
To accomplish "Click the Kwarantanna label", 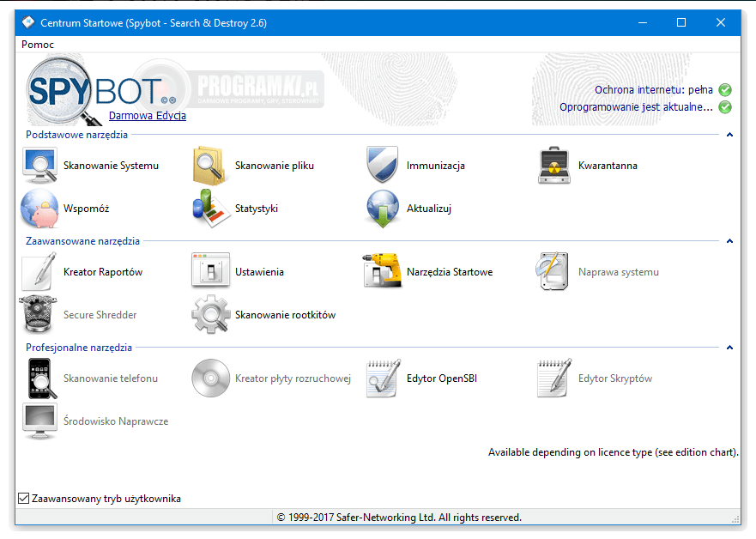I will [608, 166].
